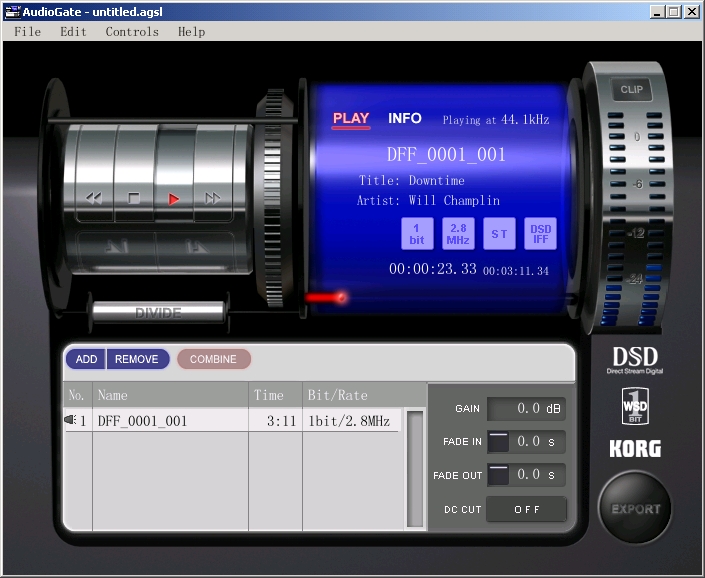Image resolution: width=705 pixels, height=578 pixels.
Task: Click the next marker button below fast-forward
Action: coord(196,247)
